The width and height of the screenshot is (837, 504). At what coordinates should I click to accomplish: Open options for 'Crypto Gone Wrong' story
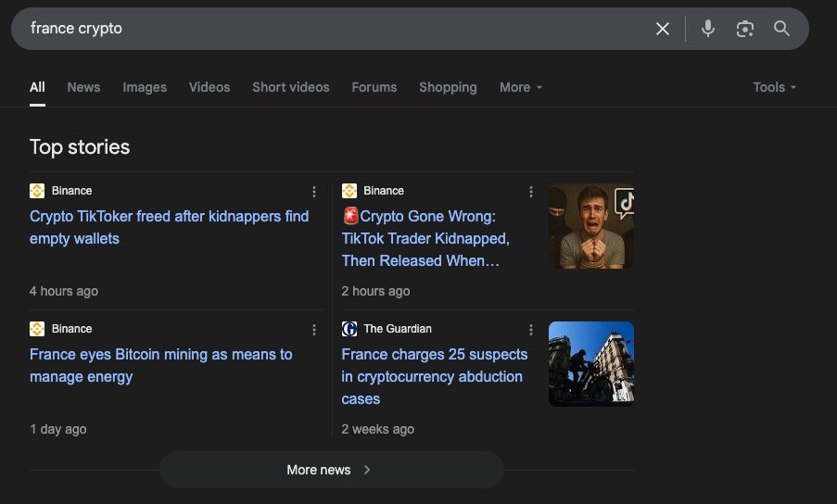pyautogui.click(x=530, y=192)
